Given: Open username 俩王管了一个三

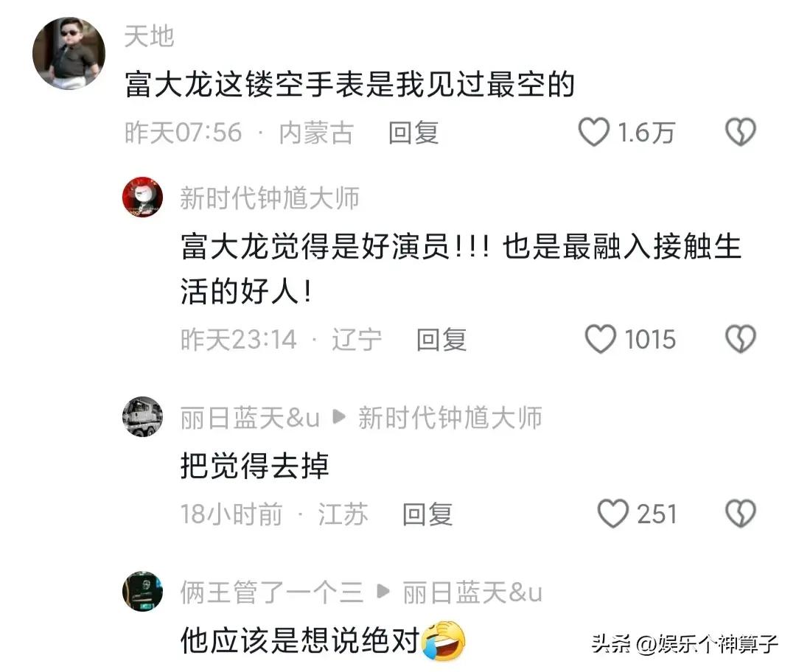Looking at the screenshot, I should click(x=272, y=592).
